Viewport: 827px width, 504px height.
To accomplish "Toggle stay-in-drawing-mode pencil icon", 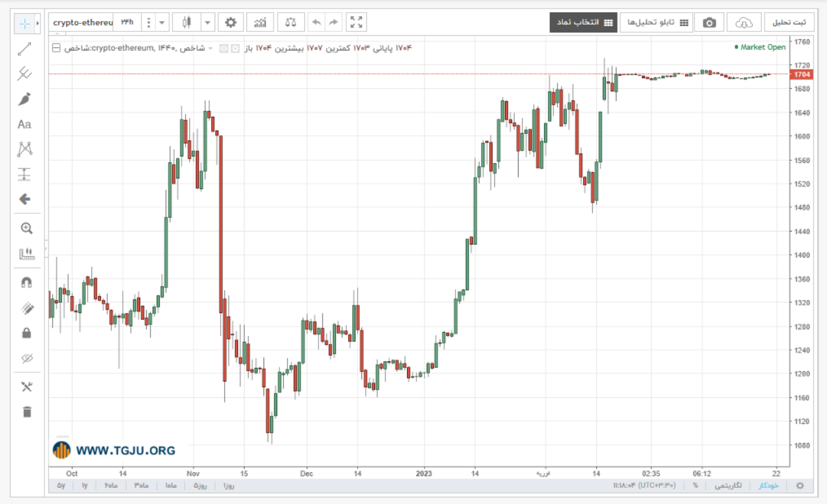I will (x=27, y=307).
